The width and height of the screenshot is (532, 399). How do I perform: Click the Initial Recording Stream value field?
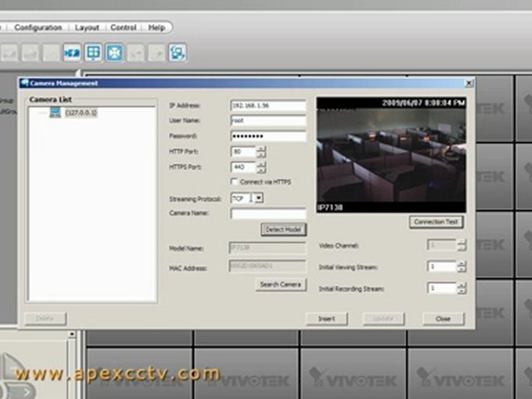coord(442,288)
